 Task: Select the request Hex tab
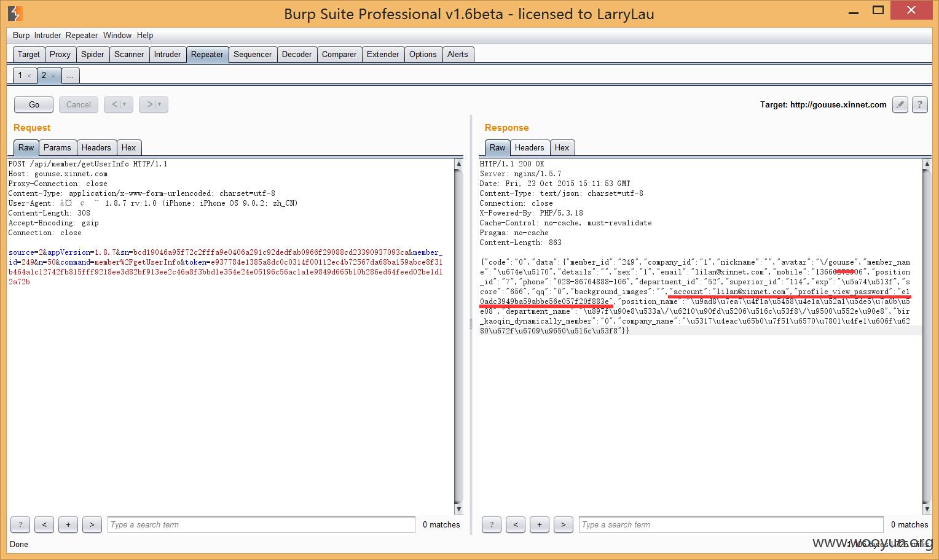129,147
